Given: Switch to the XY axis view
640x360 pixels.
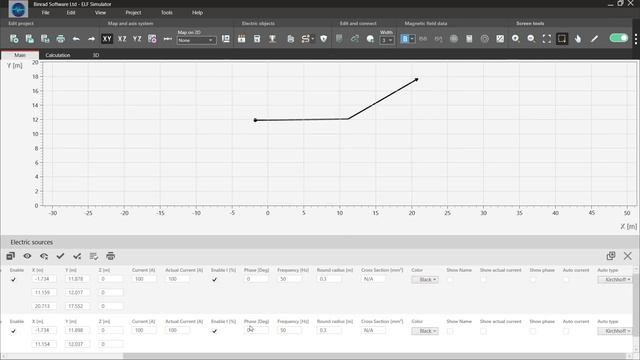Looking at the screenshot, I should [107, 39].
